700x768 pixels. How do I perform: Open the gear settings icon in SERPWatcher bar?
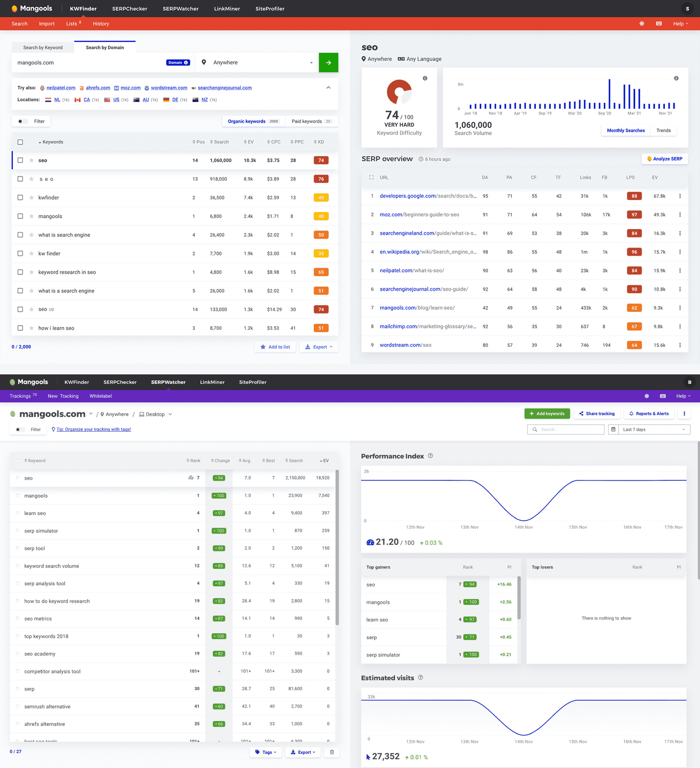pos(647,396)
